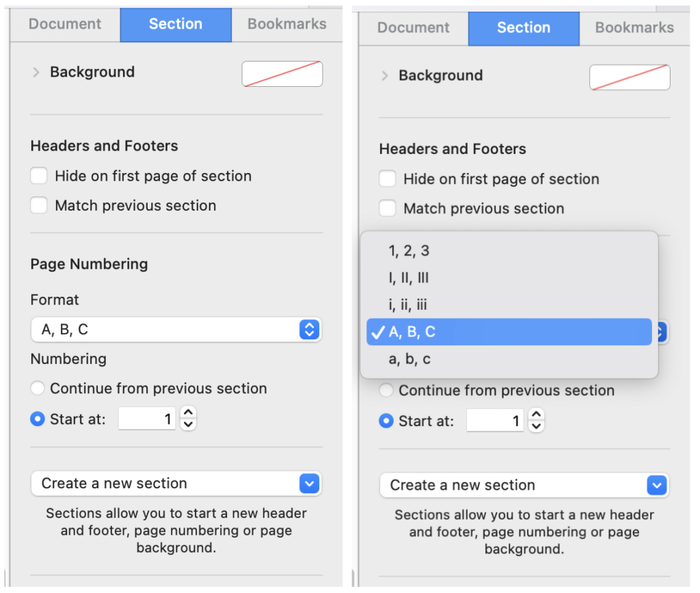Enable Hide on first page of section
The width and height of the screenshot is (700, 593).
pos(38,176)
